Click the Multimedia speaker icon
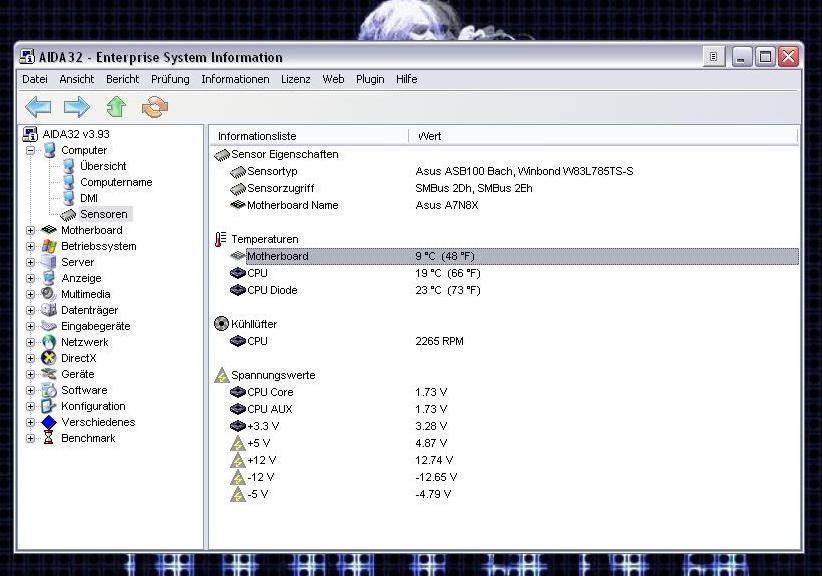The width and height of the screenshot is (822, 576). click(x=49, y=294)
